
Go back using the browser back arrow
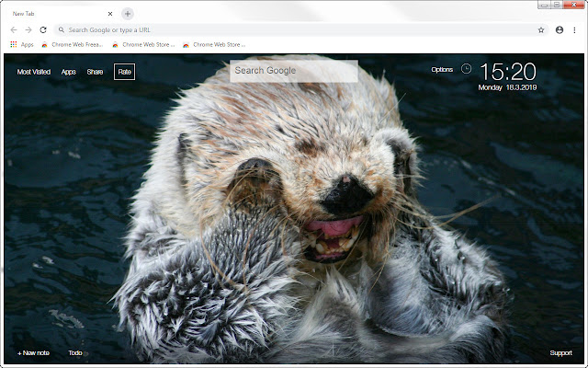tap(14, 30)
